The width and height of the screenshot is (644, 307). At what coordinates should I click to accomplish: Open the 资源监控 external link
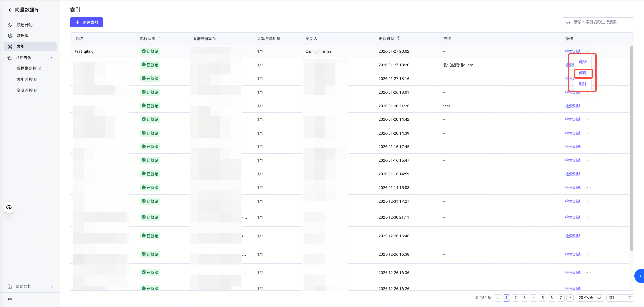pyautogui.click(x=27, y=90)
